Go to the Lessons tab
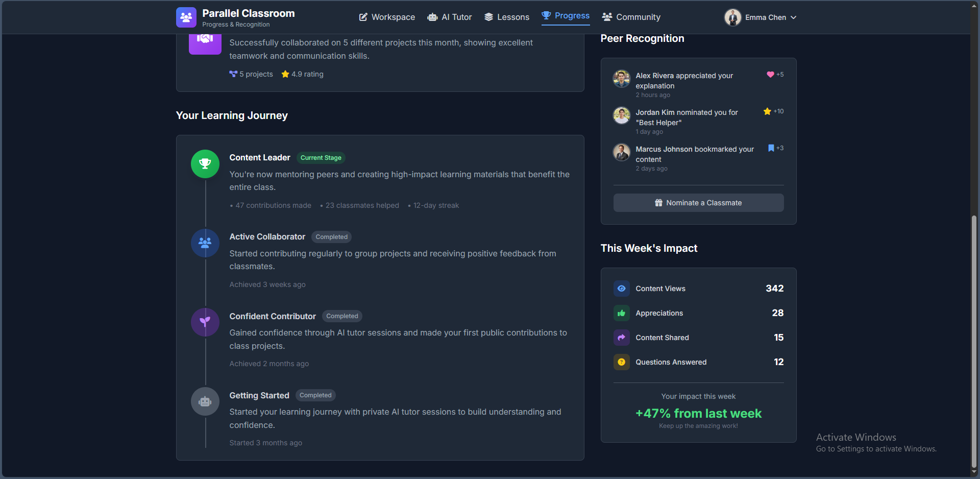The height and width of the screenshot is (479, 980). (507, 17)
